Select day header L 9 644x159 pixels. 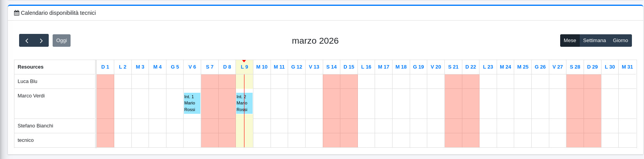tap(244, 67)
